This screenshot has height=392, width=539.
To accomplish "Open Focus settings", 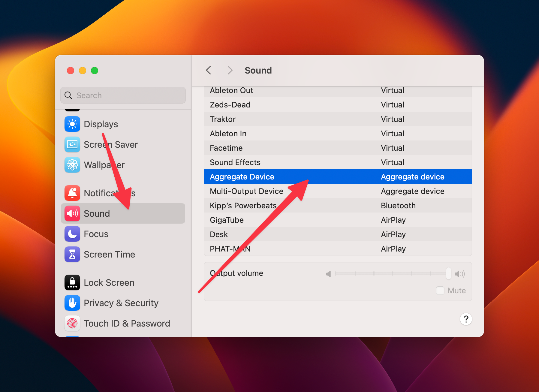I will click(x=72, y=234).
